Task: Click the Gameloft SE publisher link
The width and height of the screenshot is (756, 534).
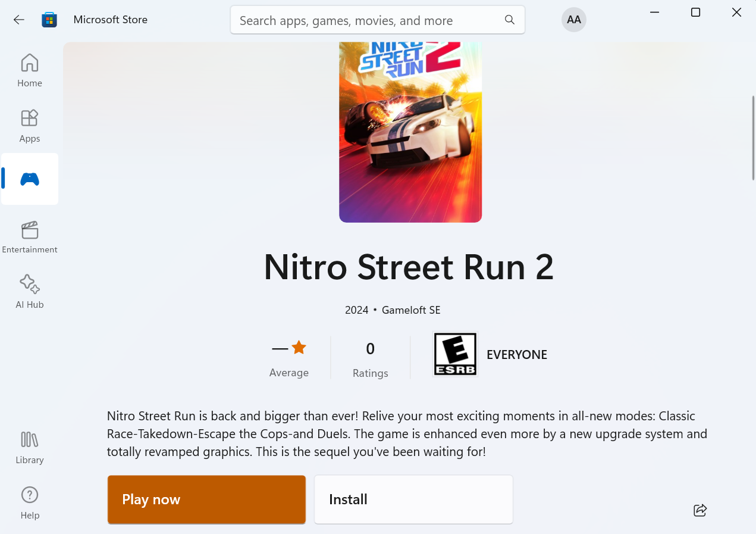Action: (411, 310)
